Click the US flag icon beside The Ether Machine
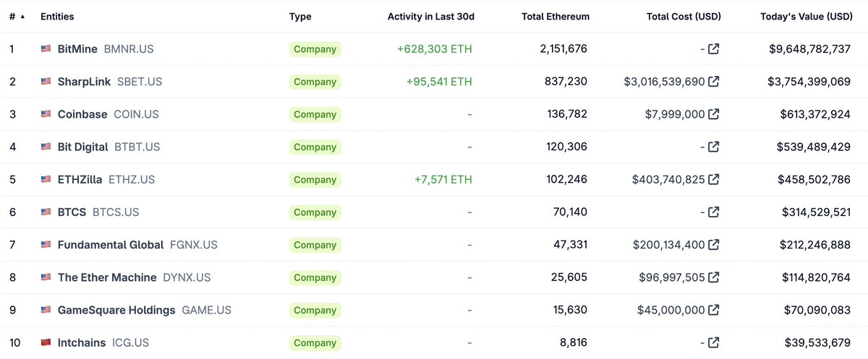 [46, 277]
